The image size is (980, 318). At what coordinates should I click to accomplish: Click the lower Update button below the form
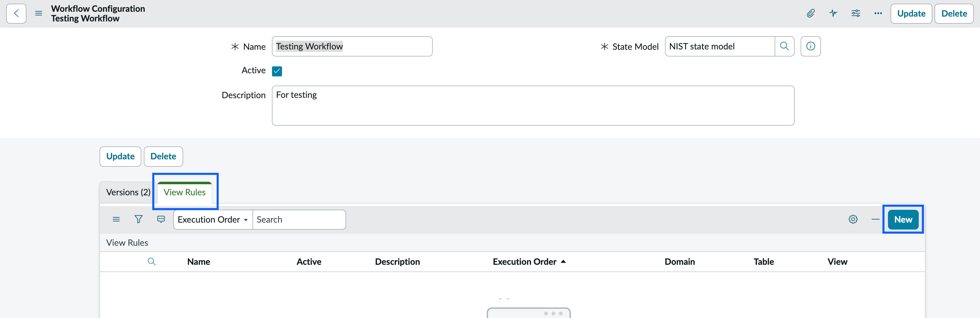[x=120, y=157]
